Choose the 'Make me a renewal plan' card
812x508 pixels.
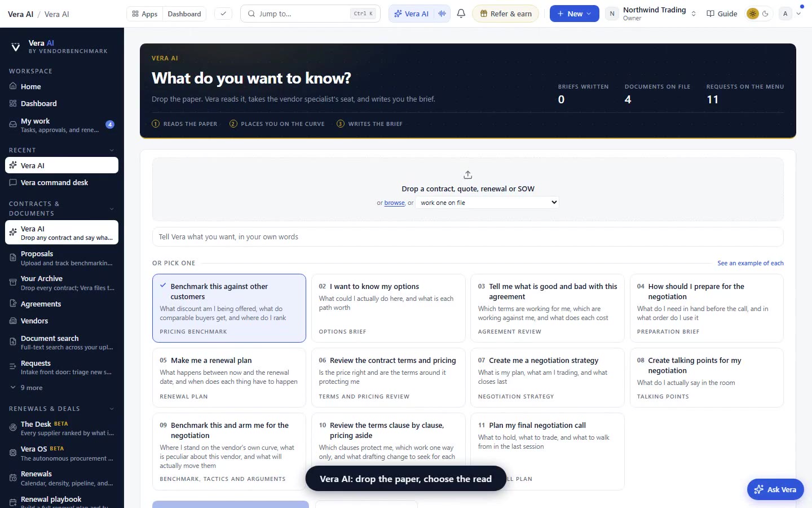click(229, 378)
